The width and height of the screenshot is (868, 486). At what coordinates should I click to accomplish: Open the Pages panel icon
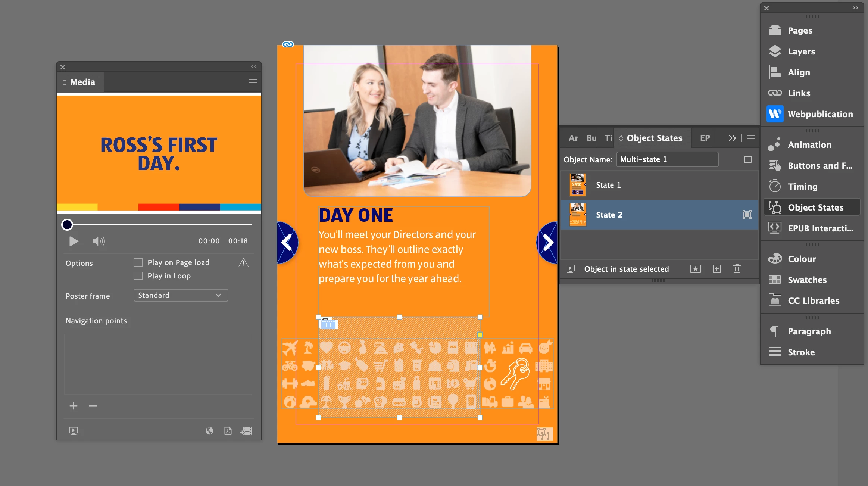[x=775, y=30]
